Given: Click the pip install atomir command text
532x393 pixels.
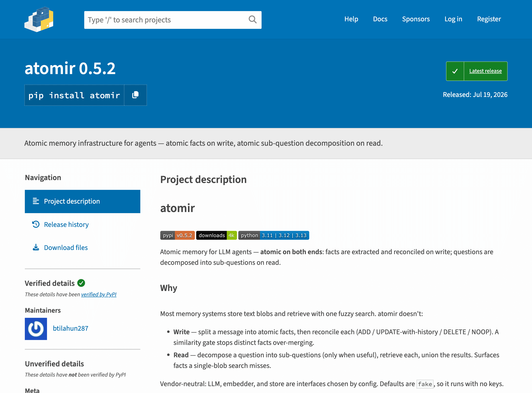Looking at the screenshot, I should [74, 95].
